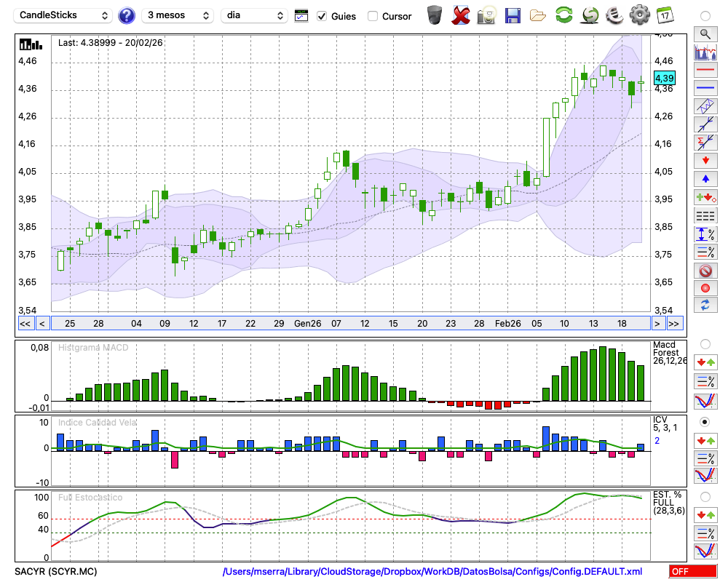Click the blue up arrow marker tool
This screenshot has width=728, height=582.
click(x=705, y=178)
